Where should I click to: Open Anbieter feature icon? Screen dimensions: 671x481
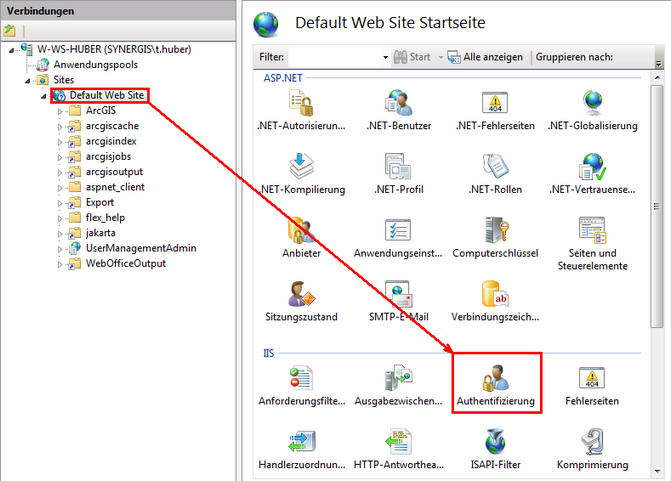[x=301, y=238]
